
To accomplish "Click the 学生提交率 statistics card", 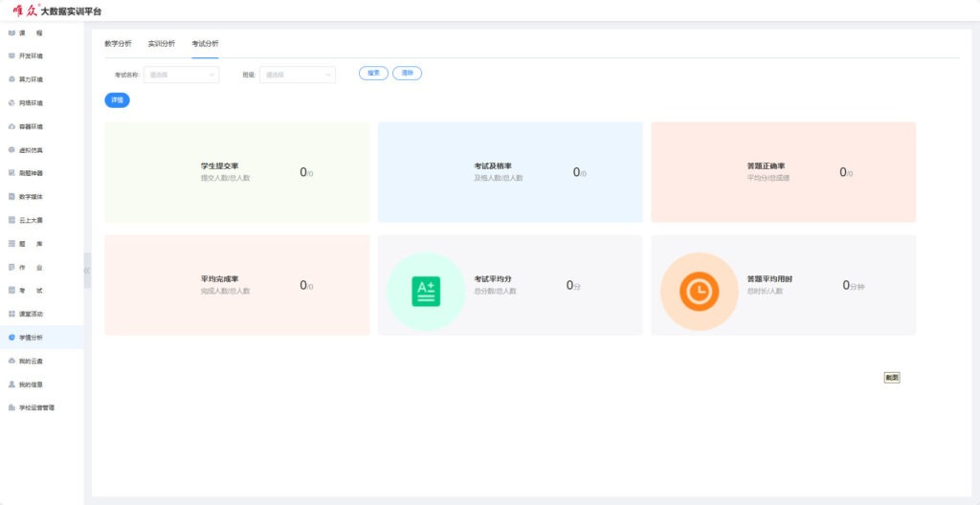I will pyautogui.click(x=236, y=172).
